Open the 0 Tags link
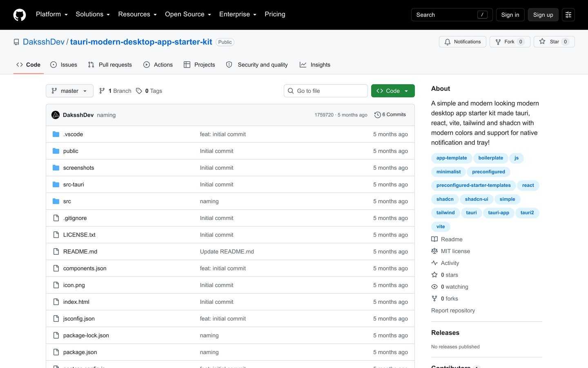The image size is (588, 368). coord(149,91)
